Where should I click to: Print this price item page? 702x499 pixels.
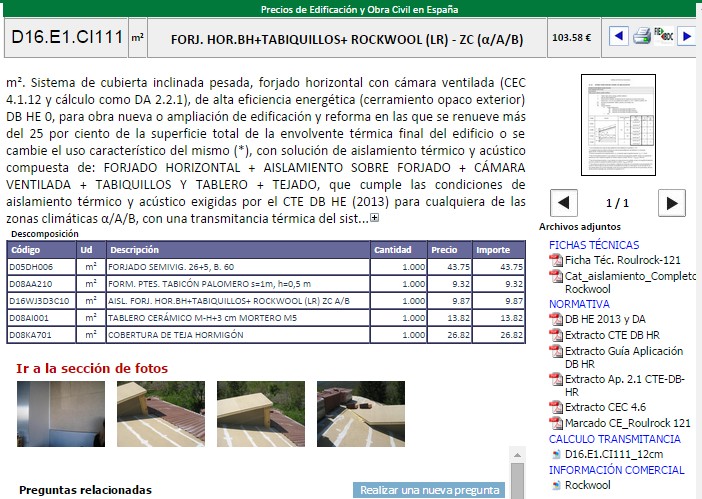pos(642,36)
